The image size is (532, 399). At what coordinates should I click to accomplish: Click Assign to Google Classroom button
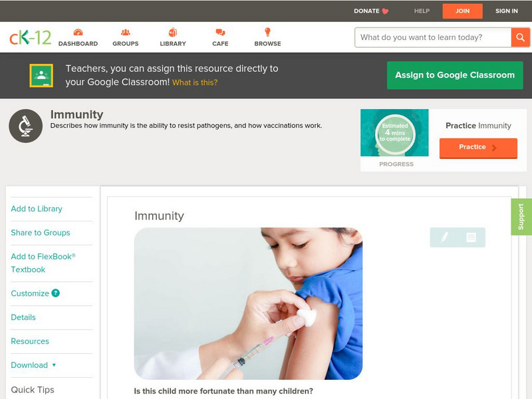pyautogui.click(x=455, y=75)
